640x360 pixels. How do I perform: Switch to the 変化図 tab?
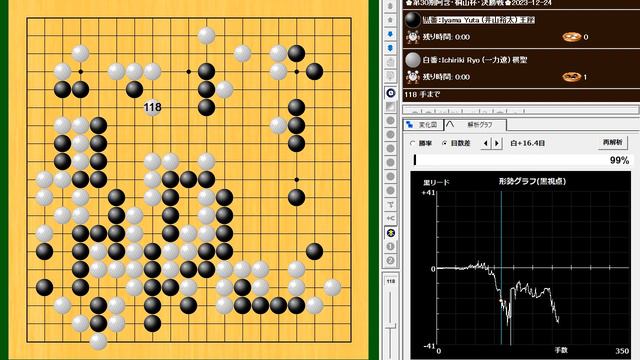click(423, 124)
